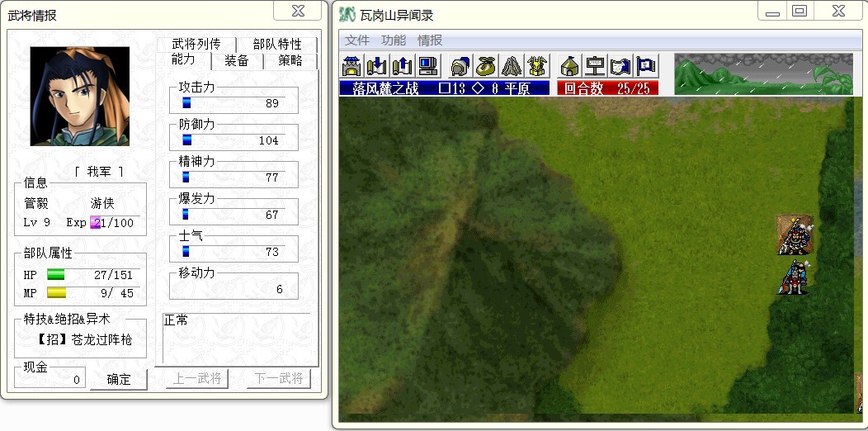Open the 文件 menu

[x=357, y=40]
